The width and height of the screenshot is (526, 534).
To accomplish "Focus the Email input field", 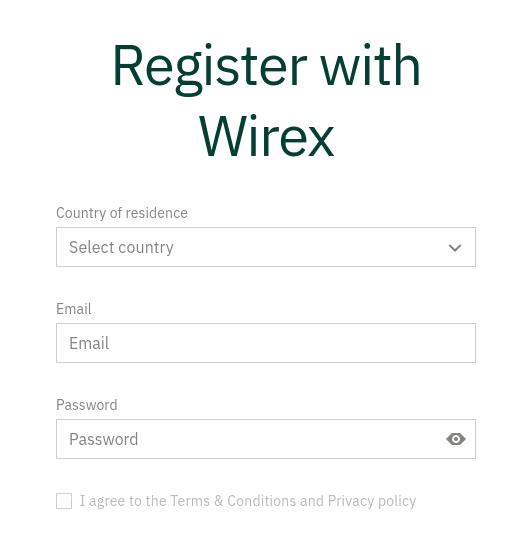I will click(x=266, y=343).
